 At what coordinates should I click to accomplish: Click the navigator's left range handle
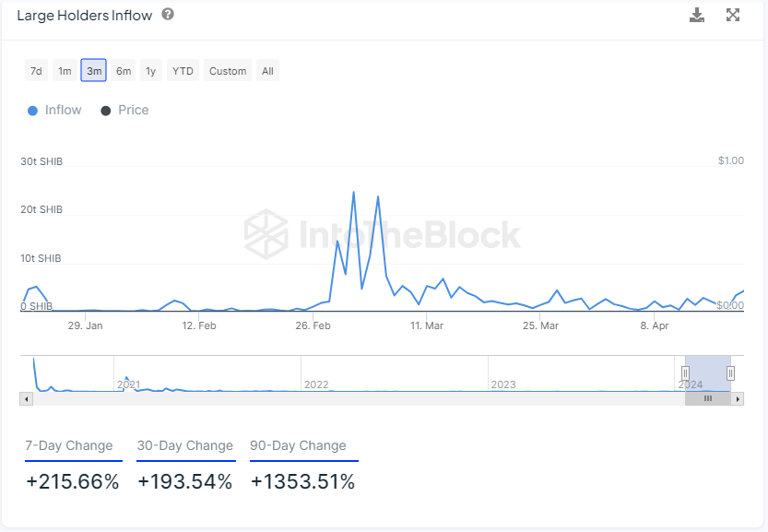coord(685,372)
